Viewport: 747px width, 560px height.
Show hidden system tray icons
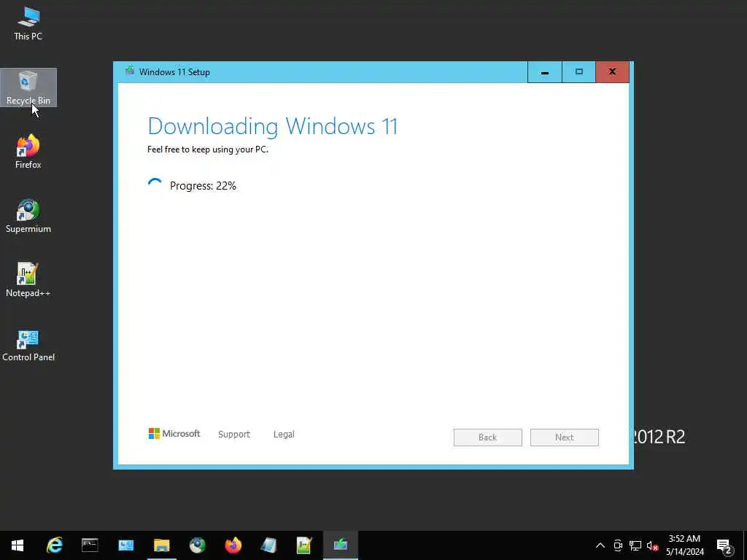(x=600, y=545)
